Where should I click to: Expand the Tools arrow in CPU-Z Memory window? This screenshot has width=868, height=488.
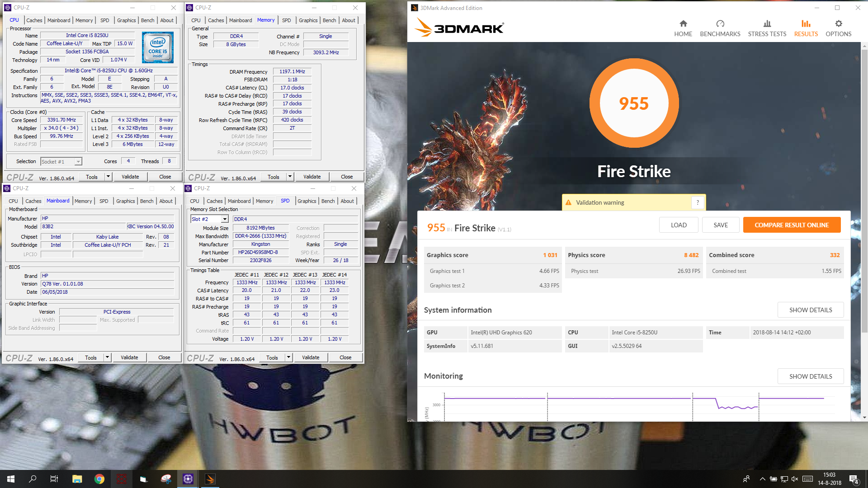pyautogui.click(x=290, y=177)
